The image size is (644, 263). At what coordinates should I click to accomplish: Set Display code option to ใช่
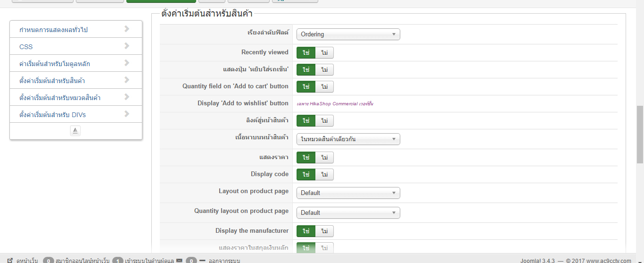coord(306,174)
